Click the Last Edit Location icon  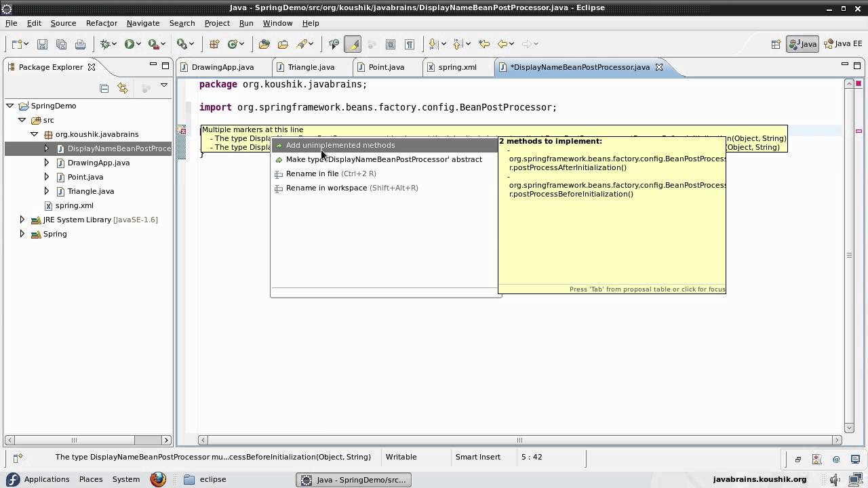[x=484, y=44]
